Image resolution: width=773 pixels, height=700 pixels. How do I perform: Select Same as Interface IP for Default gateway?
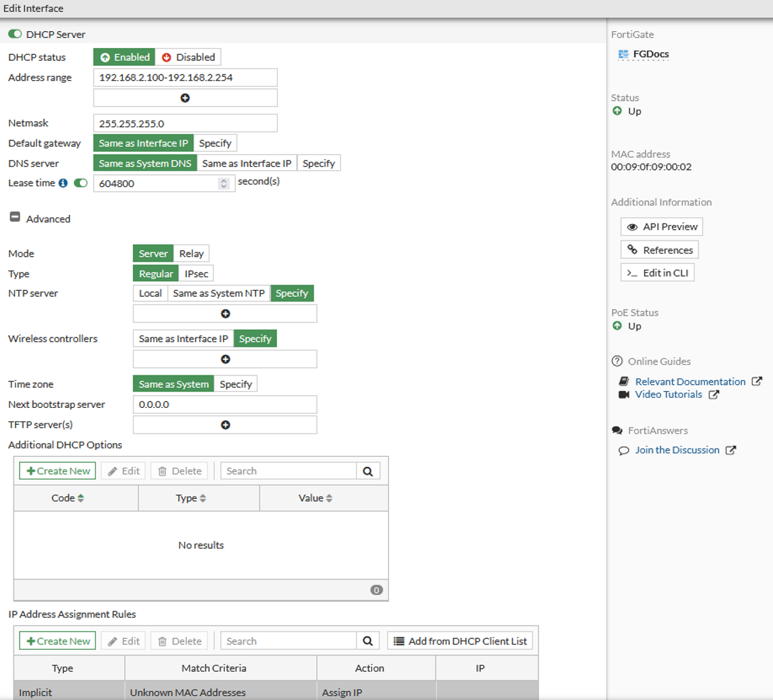point(144,143)
